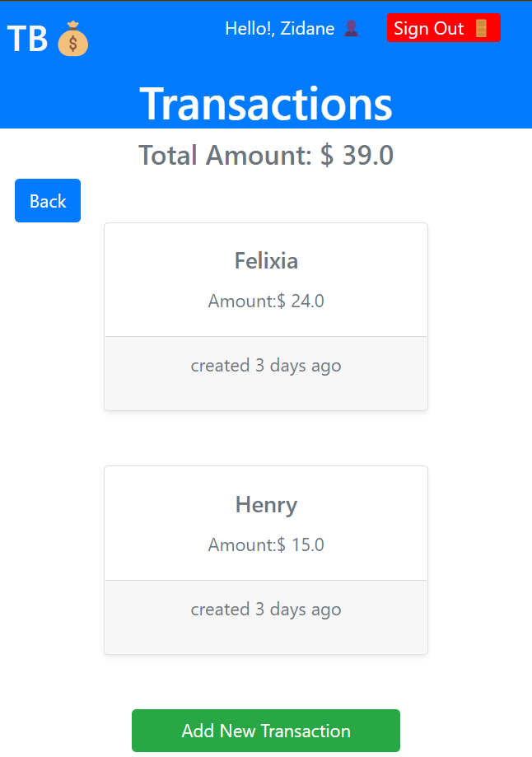Sign out using the red button
532x757 pixels.
tap(443, 28)
